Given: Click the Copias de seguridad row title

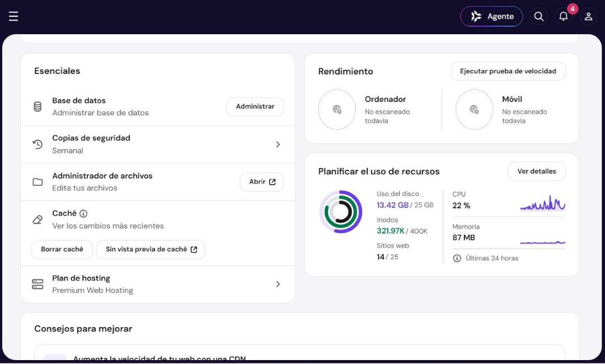Looking at the screenshot, I should (91, 138).
